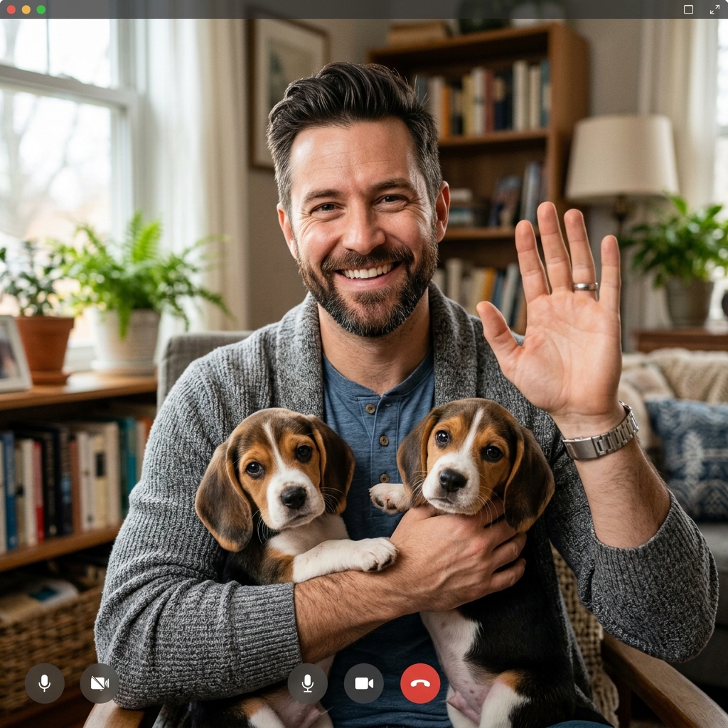The width and height of the screenshot is (728, 728).
Task: Minimize the window with the yellow dot
Action: click(26, 10)
